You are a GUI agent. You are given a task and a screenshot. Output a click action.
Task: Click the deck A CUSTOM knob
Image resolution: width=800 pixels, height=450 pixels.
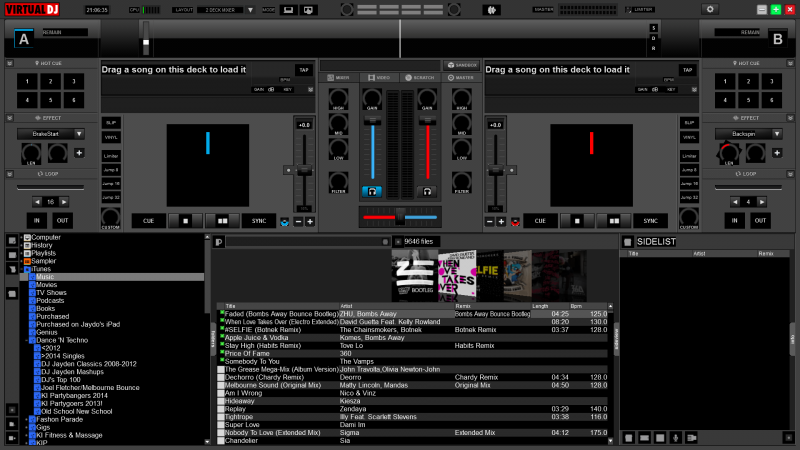110,216
